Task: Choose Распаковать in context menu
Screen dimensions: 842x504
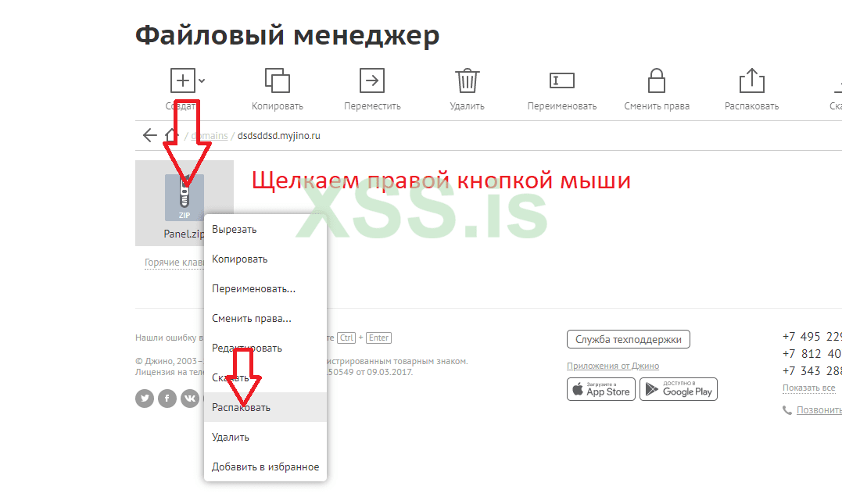Action: (265, 407)
